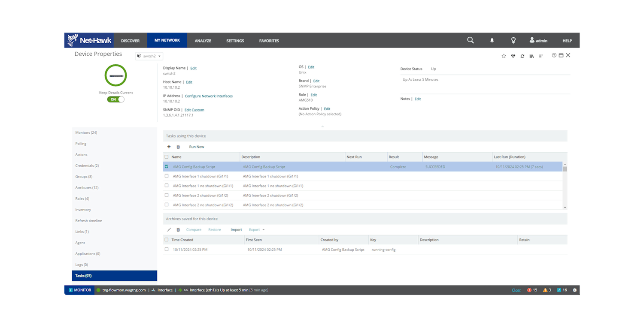This screenshot has width=644, height=328.
Task: Open the search magnifier in the top bar
Action: click(x=470, y=40)
